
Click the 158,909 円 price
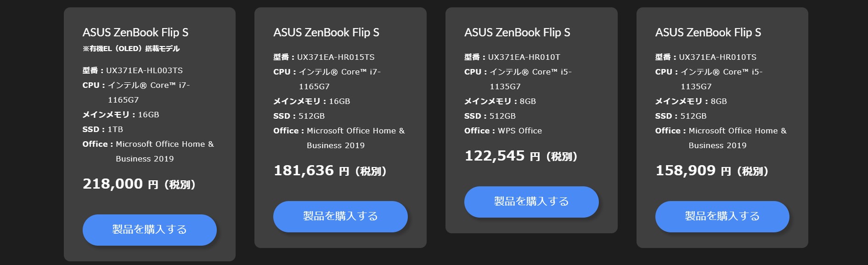712,171
